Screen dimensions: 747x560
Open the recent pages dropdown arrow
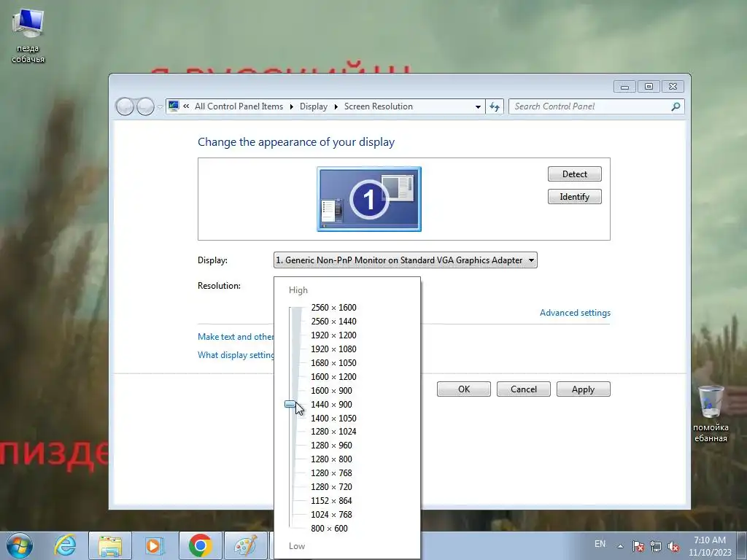click(x=160, y=107)
